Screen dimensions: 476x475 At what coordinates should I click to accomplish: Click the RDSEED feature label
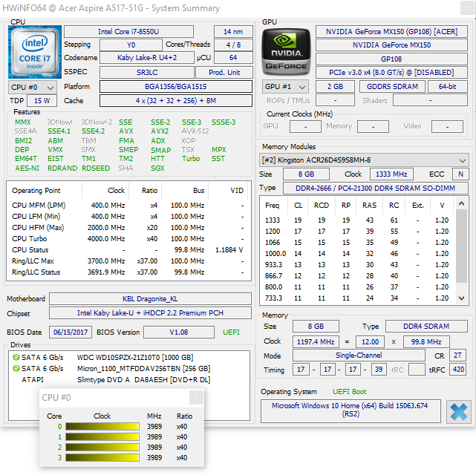[96, 168]
